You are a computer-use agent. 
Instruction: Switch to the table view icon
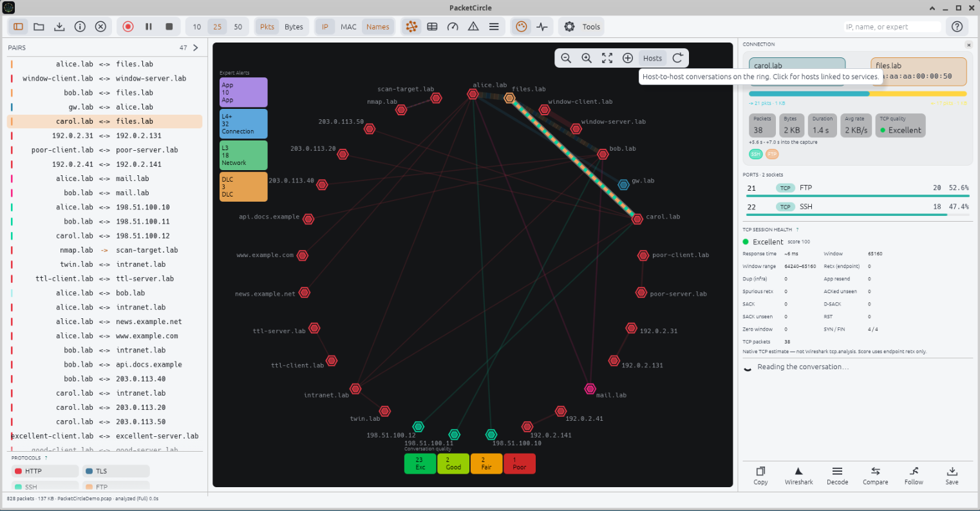point(432,26)
